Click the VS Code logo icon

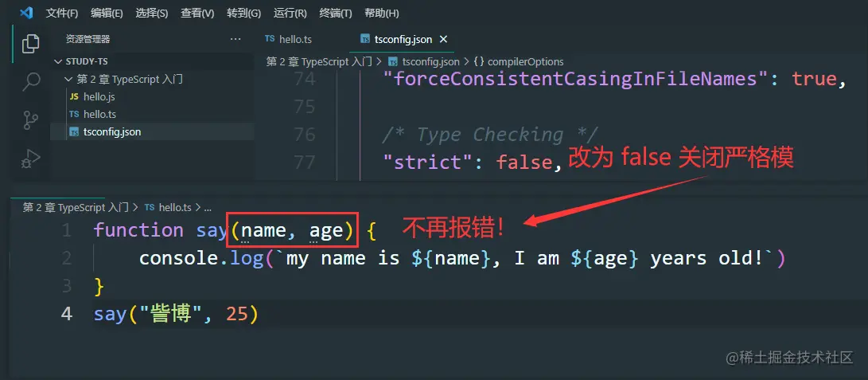26,13
